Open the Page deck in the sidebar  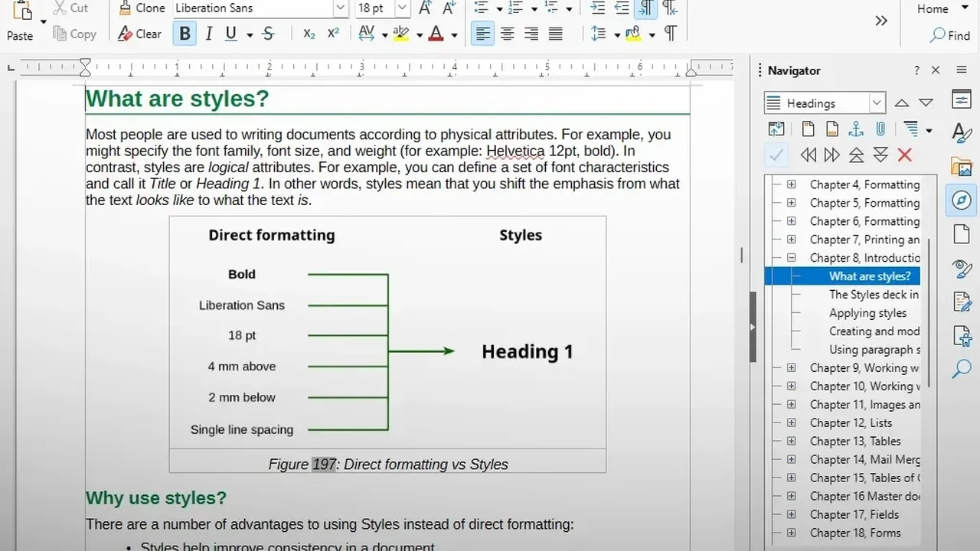[962, 233]
